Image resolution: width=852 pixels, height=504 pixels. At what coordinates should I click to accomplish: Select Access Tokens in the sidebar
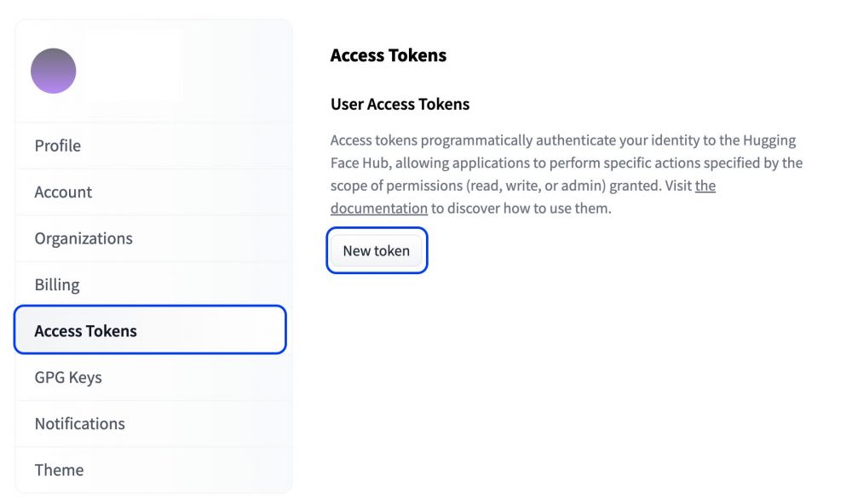pos(85,331)
